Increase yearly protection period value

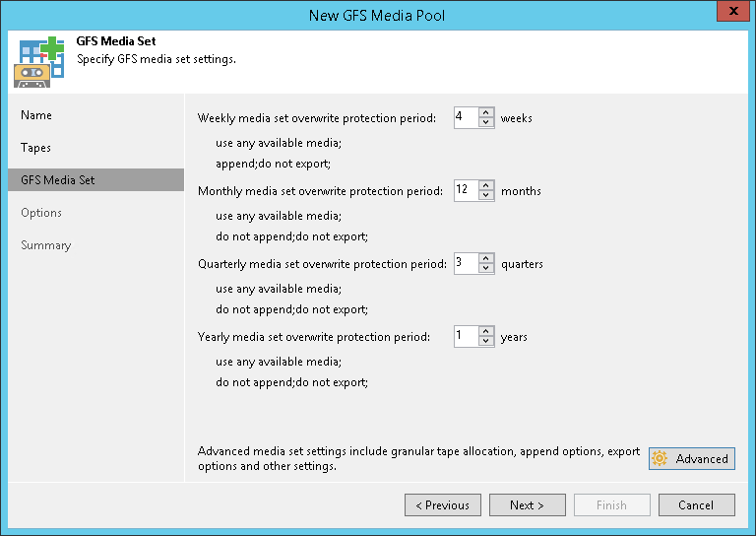pos(486,332)
